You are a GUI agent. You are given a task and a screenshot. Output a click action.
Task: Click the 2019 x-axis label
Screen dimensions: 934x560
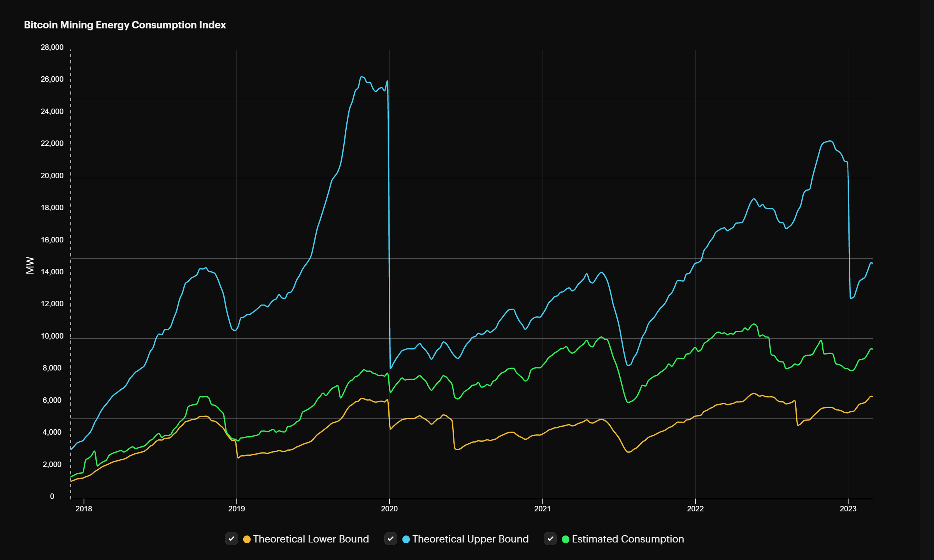click(237, 509)
